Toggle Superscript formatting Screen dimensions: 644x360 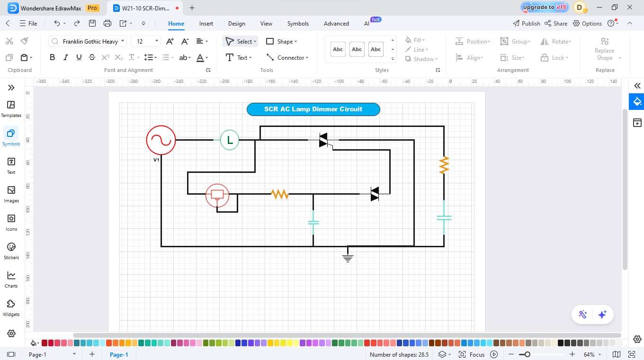(106, 58)
